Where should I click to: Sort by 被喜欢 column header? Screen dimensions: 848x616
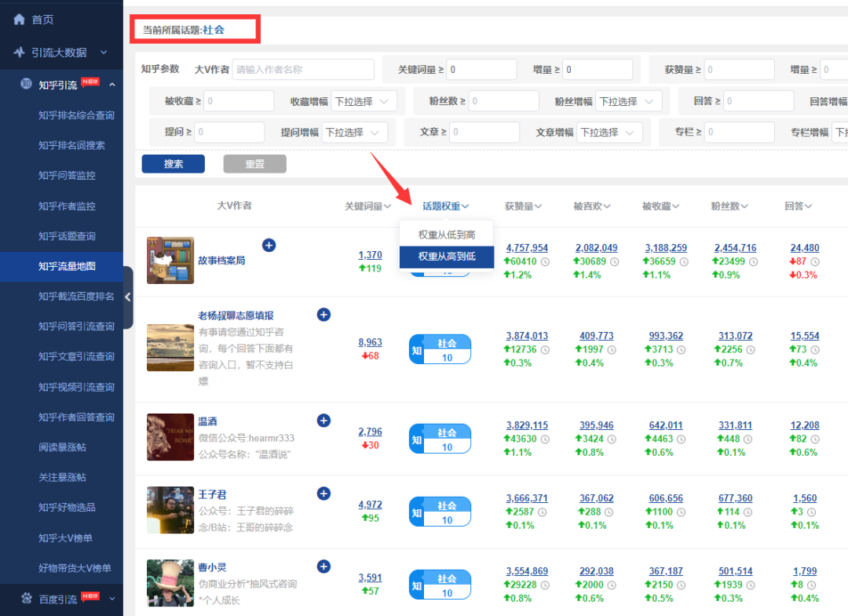(x=592, y=206)
